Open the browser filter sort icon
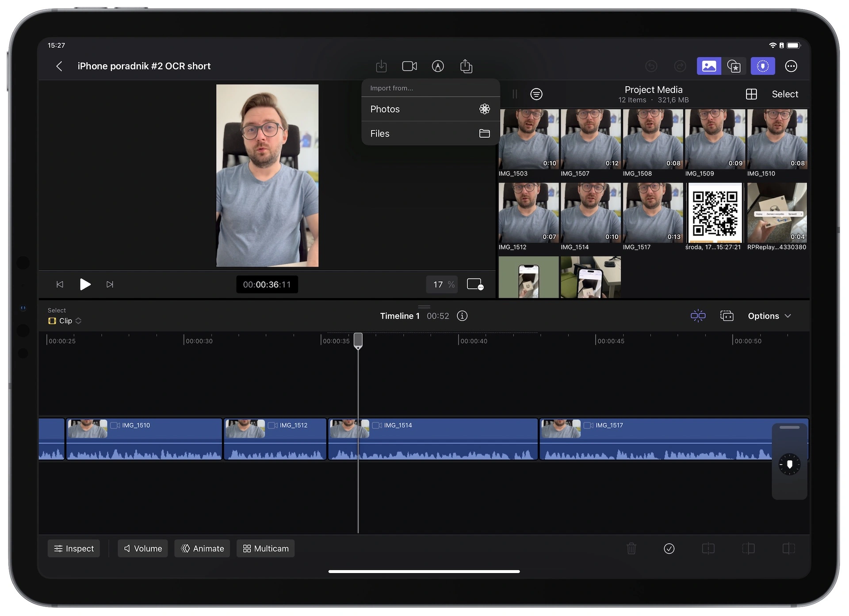This screenshot has height=616, width=849. pos(536,94)
